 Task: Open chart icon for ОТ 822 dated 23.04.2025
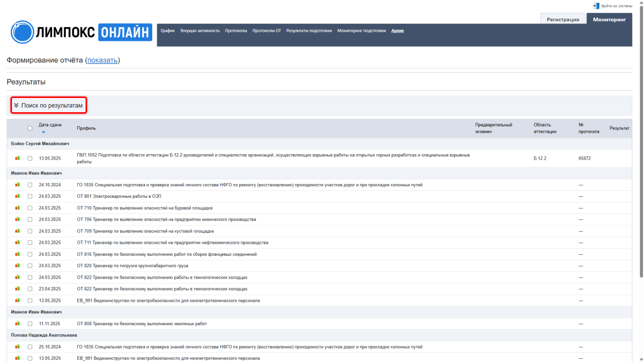17,289
